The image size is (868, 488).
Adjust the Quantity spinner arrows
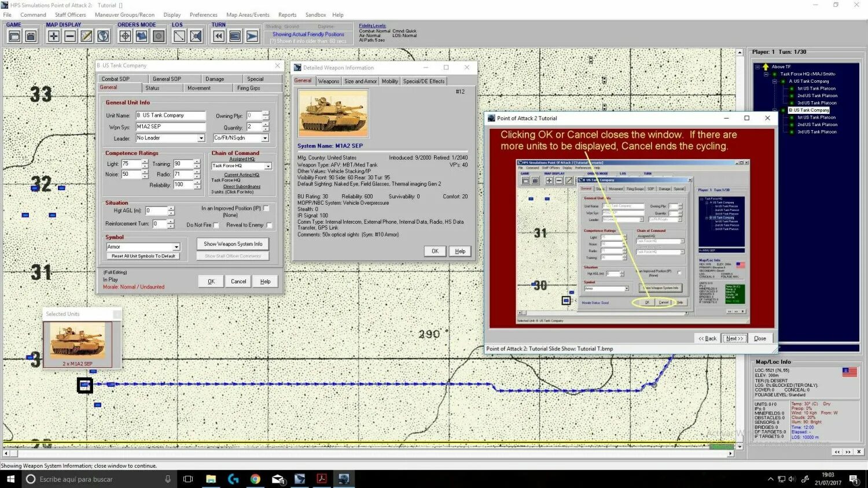coord(266,127)
